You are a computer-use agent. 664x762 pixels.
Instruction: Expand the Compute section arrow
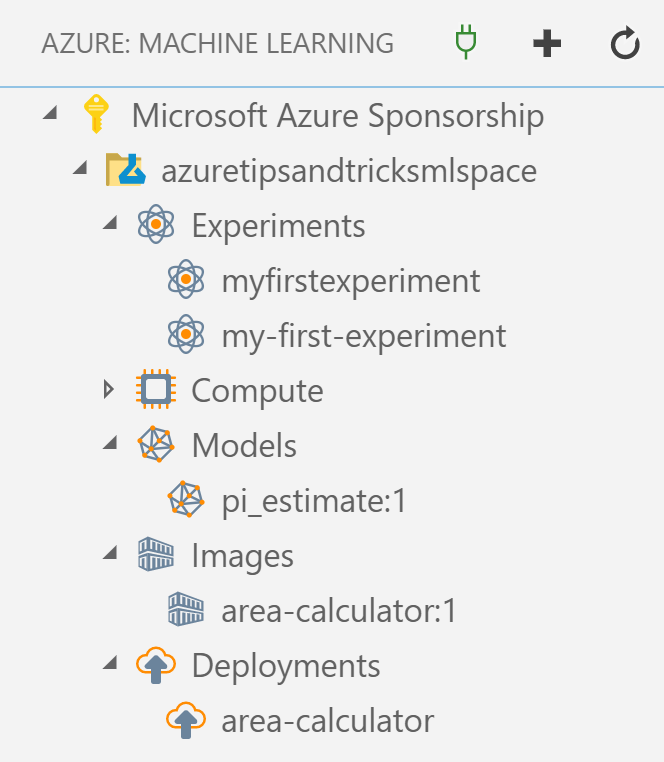pos(109,389)
